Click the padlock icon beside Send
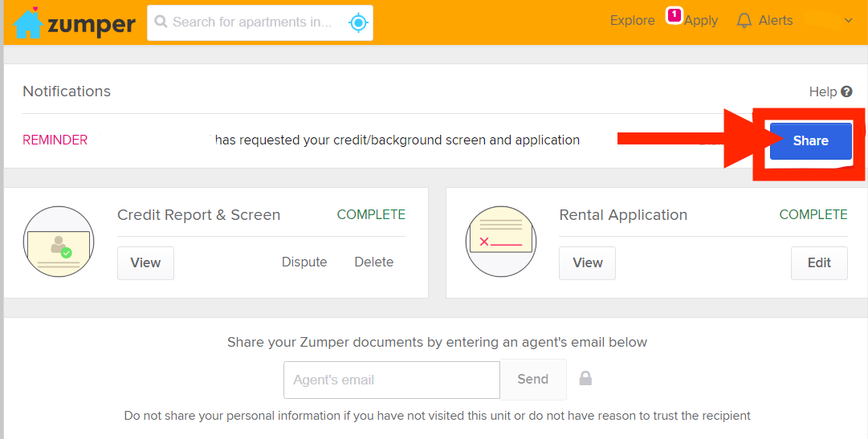The image size is (868, 439). pyautogui.click(x=585, y=378)
